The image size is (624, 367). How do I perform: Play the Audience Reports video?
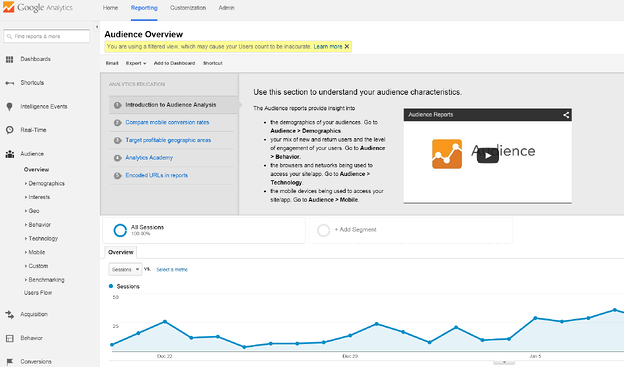(488, 156)
